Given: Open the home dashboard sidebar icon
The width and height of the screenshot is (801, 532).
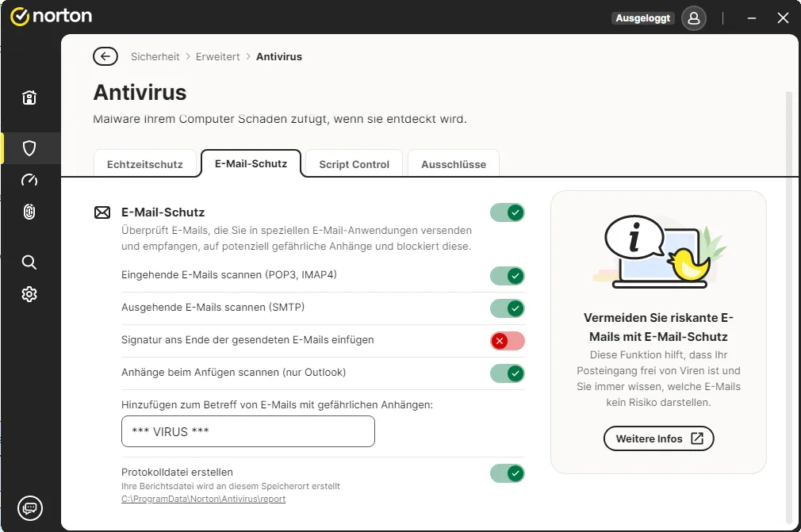Looking at the screenshot, I should 29,97.
